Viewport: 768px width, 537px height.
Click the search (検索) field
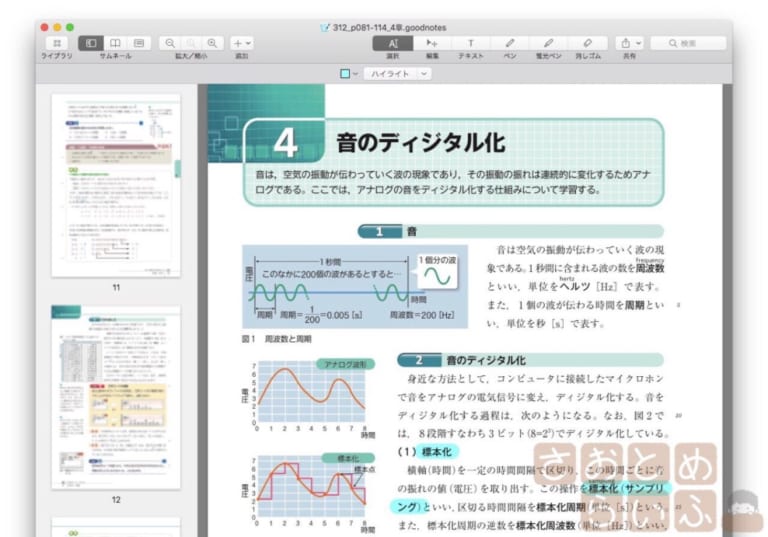(x=688, y=43)
